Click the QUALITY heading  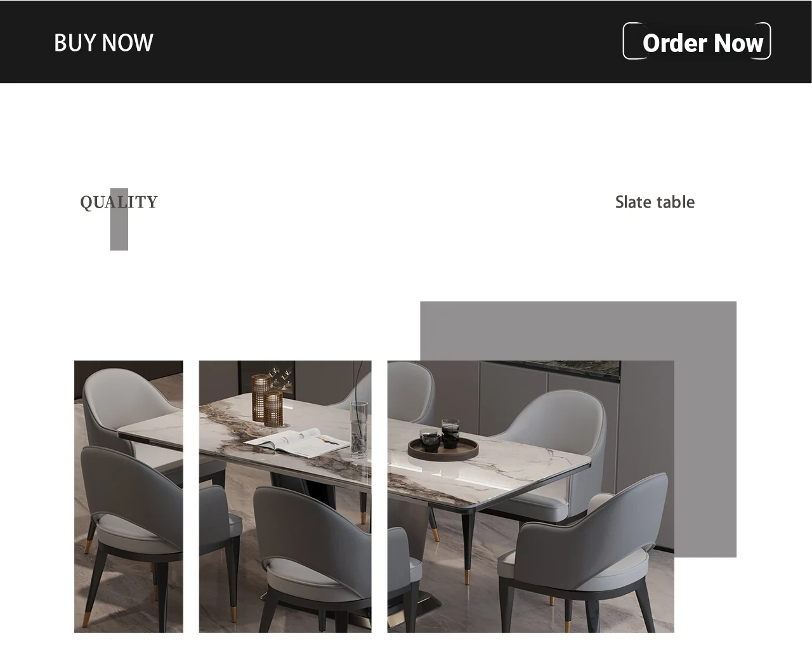(x=119, y=202)
